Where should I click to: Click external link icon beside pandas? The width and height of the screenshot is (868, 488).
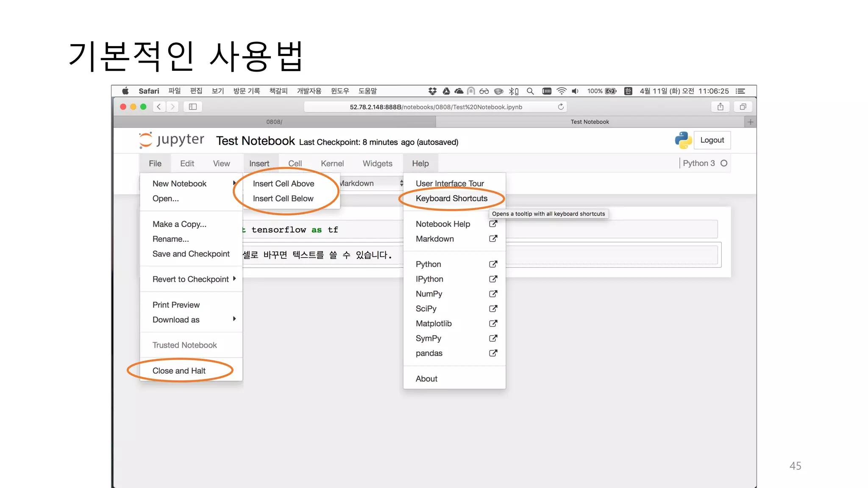(x=493, y=353)
